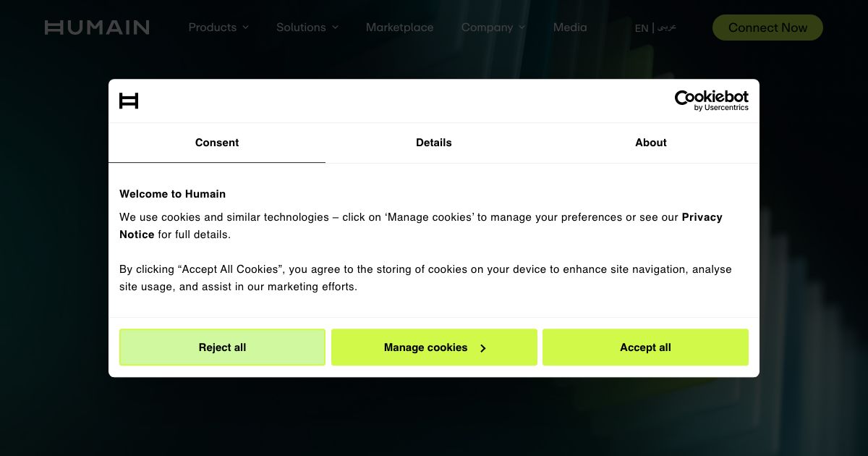
Task: Click the Manage cookies button
Action: click(434, 347)
